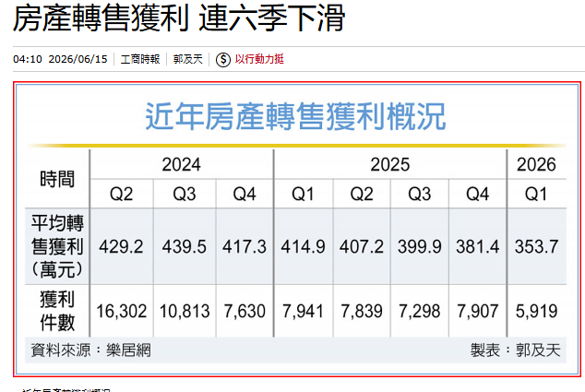Select the value 417.3

point(245,247)
